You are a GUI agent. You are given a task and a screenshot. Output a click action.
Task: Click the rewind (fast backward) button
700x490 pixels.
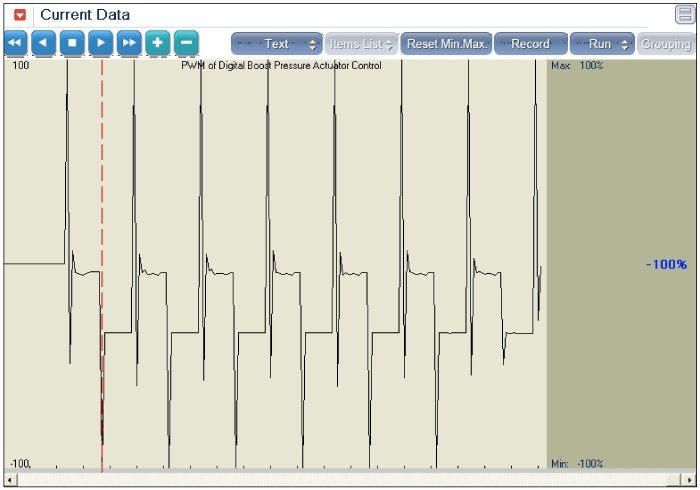tap(15, 43)
